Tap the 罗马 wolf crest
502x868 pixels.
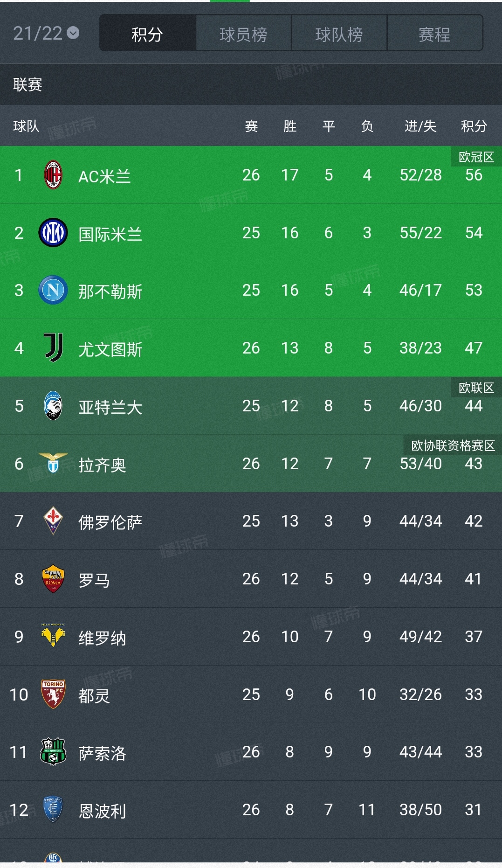click(x=53, y=579)
